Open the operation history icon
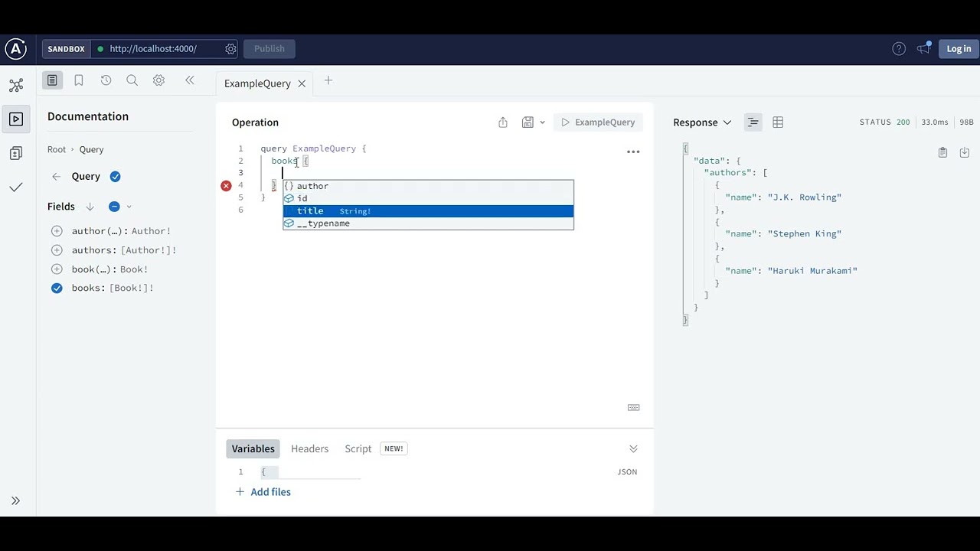This screenshot has width=980, height=551. pyautogui.click(x=106, y=80)
